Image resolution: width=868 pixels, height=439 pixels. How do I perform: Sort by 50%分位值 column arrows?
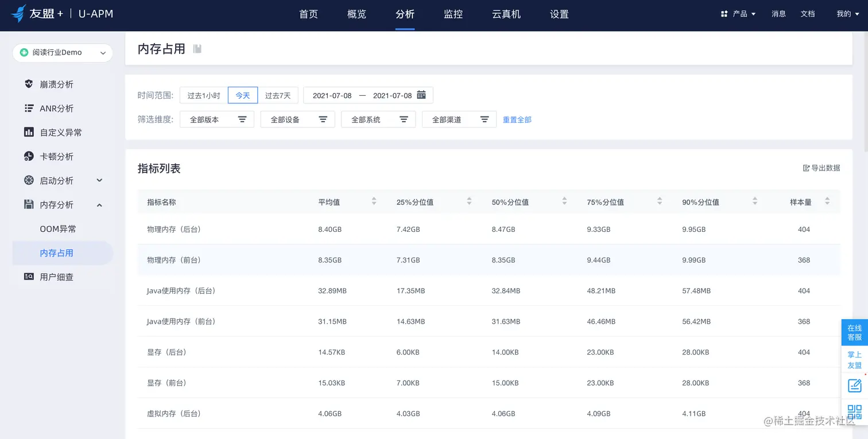point(565,201)
